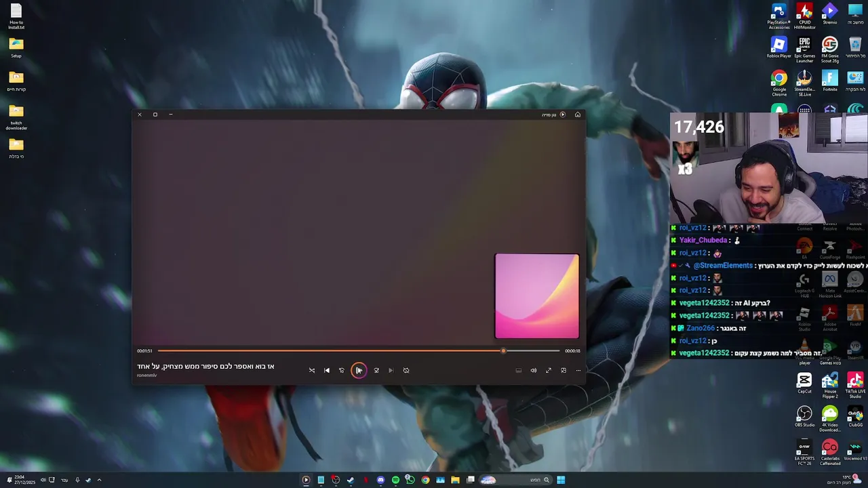Open Voicemod V3 desktop shortcut

[x=855, y=451]
